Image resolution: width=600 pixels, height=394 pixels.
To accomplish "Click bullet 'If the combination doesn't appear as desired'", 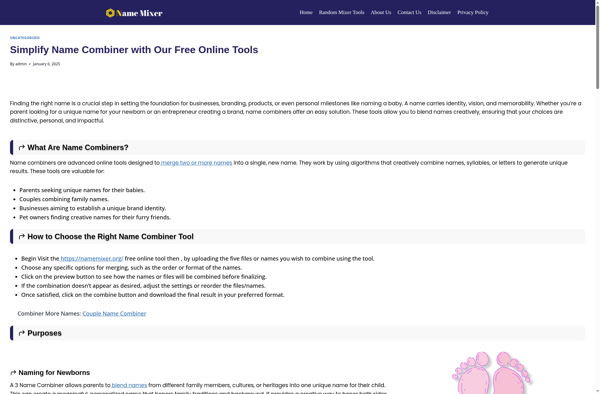I will (143, 286).
